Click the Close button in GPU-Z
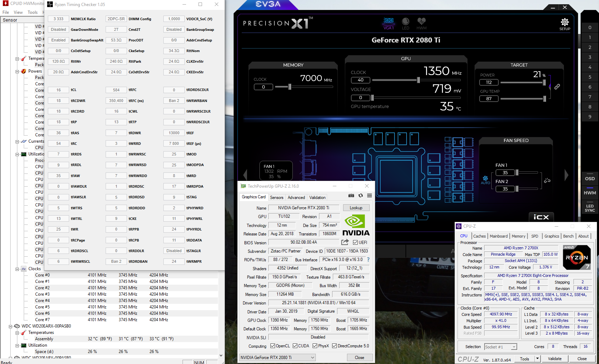599x364 pixels. pyautogui.click(x=359, y=358)
